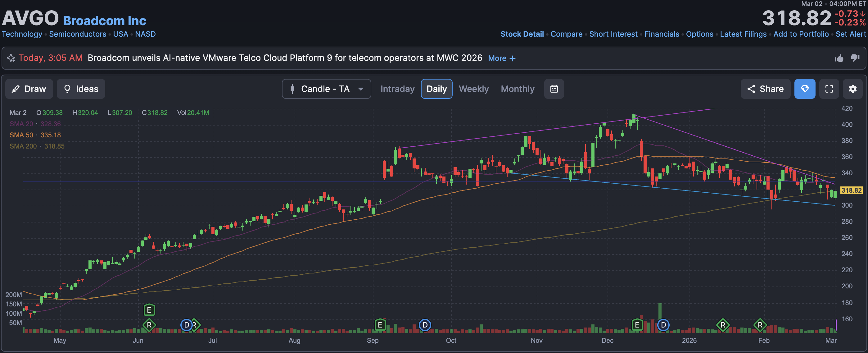
Task: Click the thumbs up icon on news
Action: point(839,58)
